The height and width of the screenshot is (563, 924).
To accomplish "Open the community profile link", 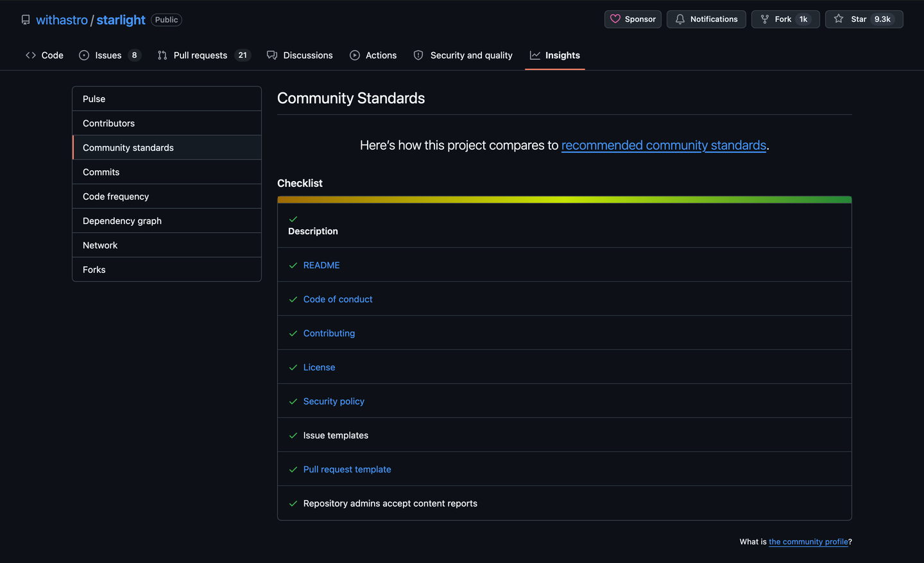I will (809, 542).
